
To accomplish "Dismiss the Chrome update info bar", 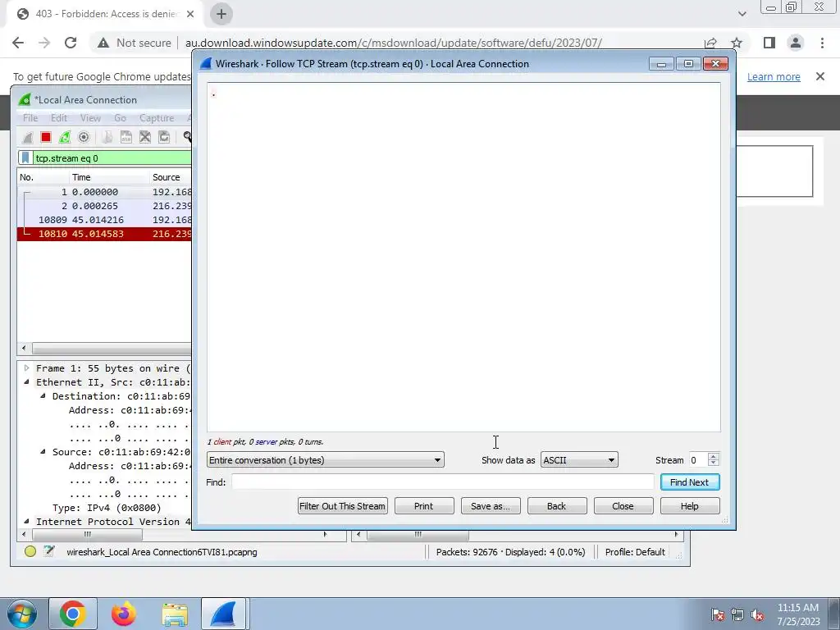I will [819, 76].
